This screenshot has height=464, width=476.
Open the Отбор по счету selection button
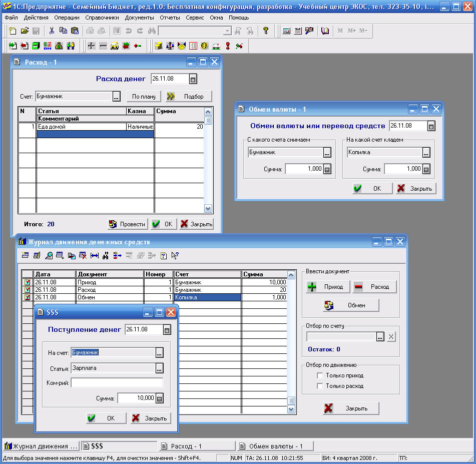pyautogui.click(x=380, y=337)
